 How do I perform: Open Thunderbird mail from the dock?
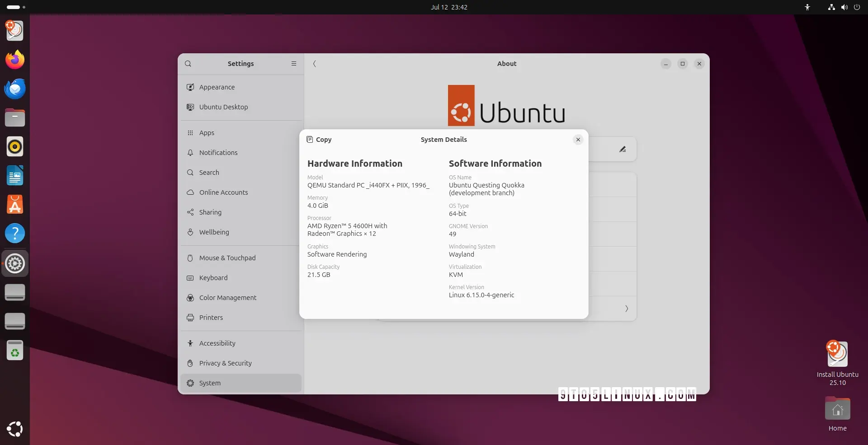click(x=15, y=89)
